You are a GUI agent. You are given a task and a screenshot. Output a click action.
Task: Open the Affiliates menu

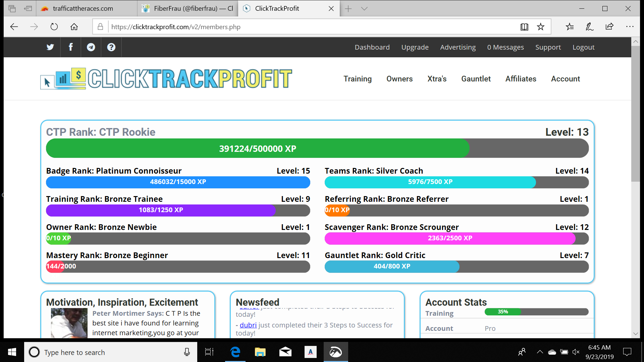[x=521, y=79]
